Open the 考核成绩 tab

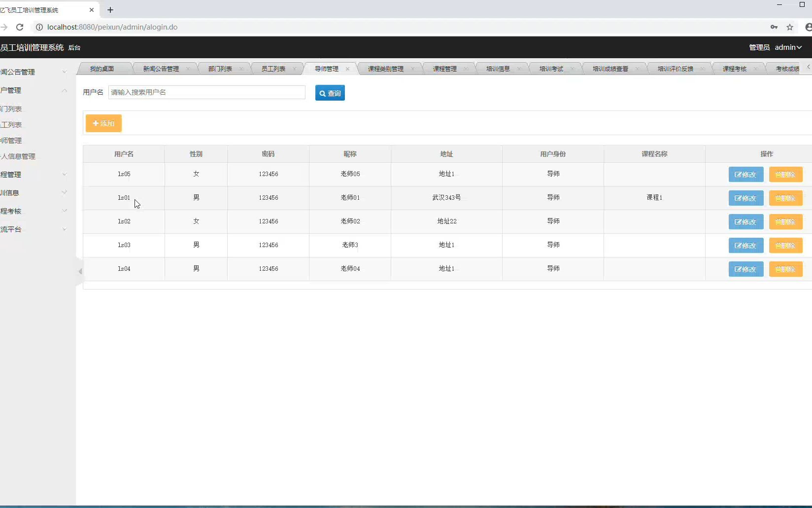click(787, 69)
